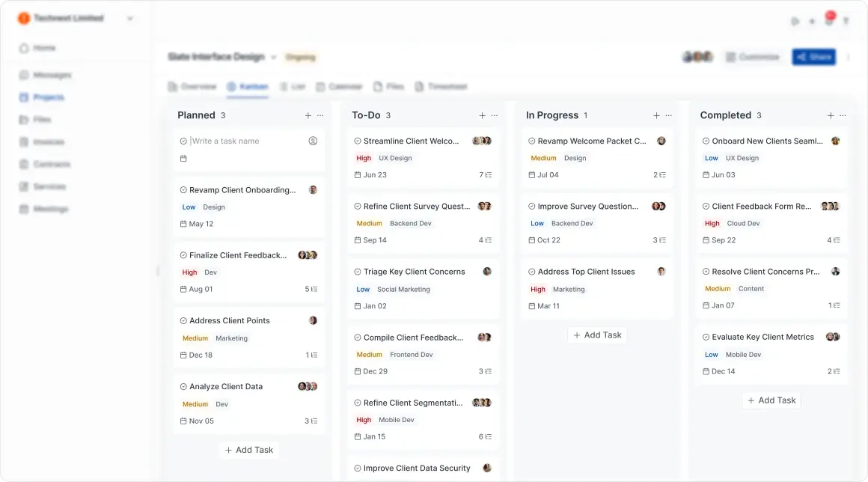
Task: Click the plus icon in To-Do column header
Action: click(x=482, y=116)
